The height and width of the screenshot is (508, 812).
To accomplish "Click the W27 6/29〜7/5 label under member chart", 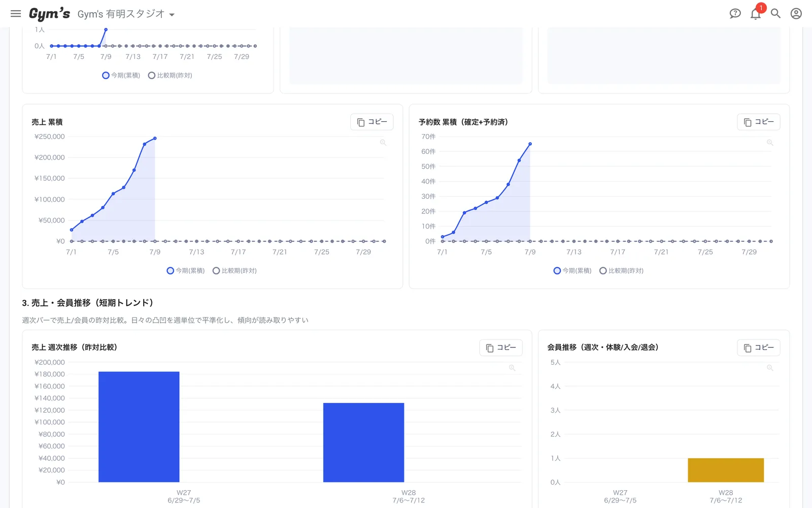I will point(620,496).
